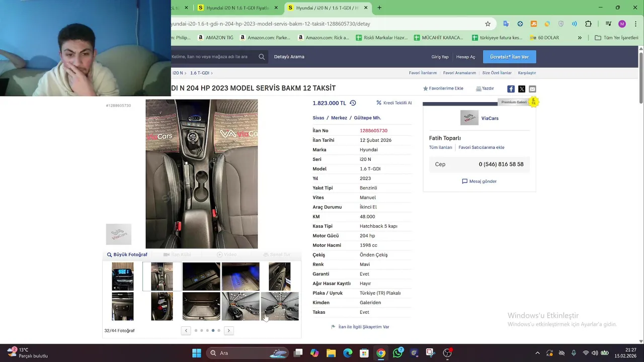Open the Chrome three-dot menu

(635, 24)
